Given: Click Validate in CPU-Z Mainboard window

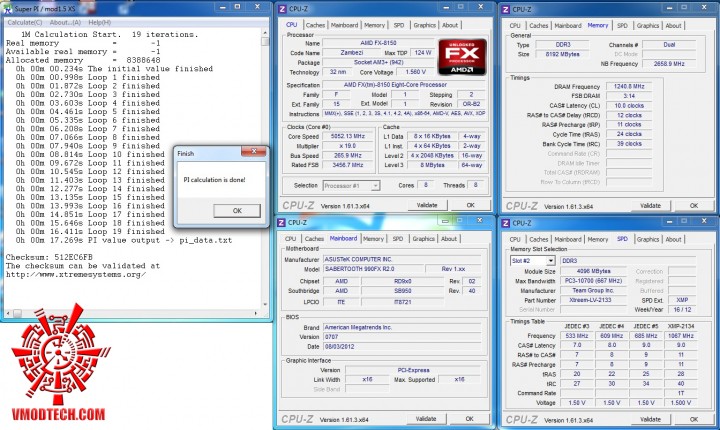Looking at the screenshot, I should [426, 419].
